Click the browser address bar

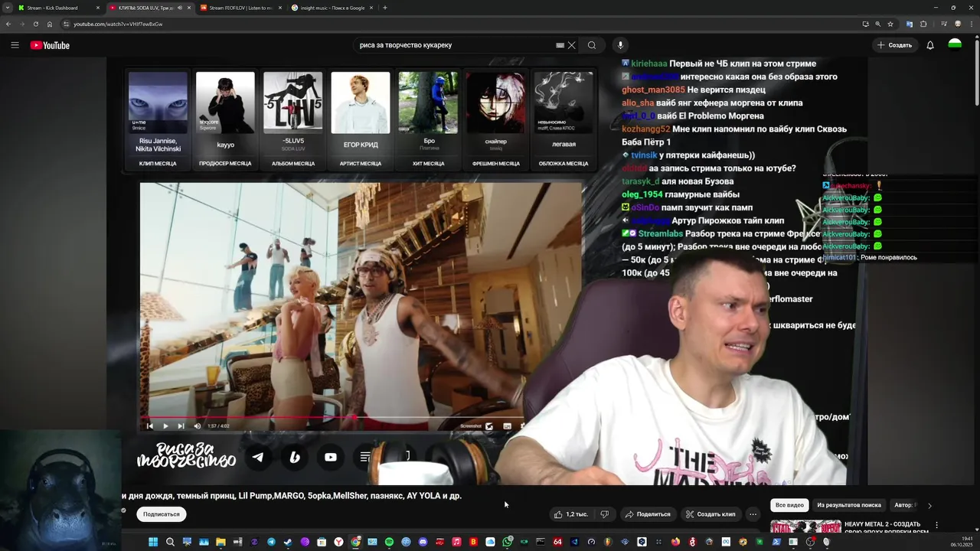tap(459, 24)
